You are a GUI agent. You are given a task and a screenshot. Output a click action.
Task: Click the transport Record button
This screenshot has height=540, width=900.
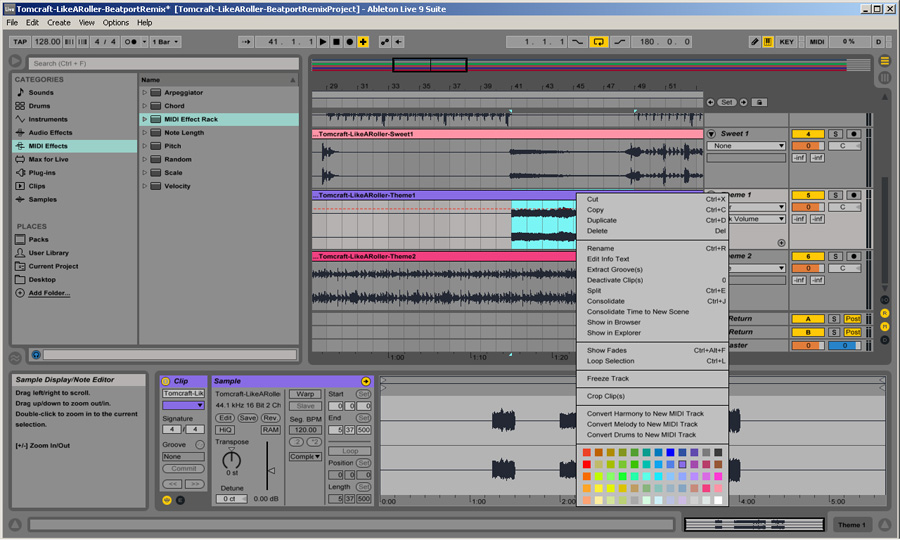click(x=349, y=42)
